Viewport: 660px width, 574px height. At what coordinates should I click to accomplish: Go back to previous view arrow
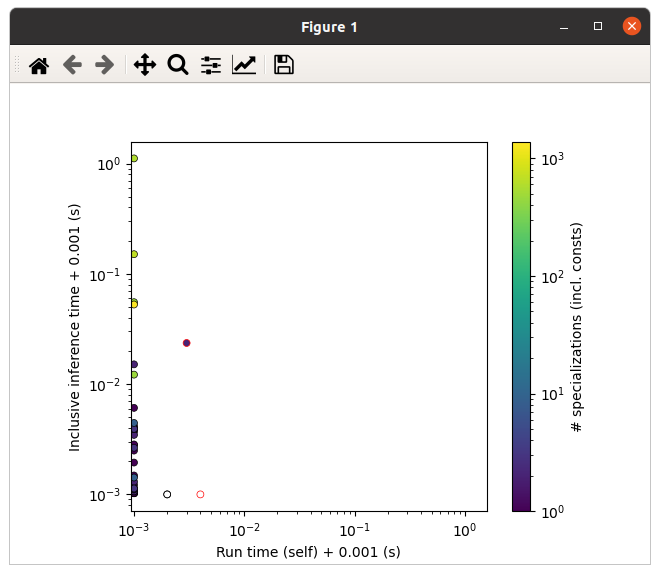pyautogui.click(x=72, y=65)
